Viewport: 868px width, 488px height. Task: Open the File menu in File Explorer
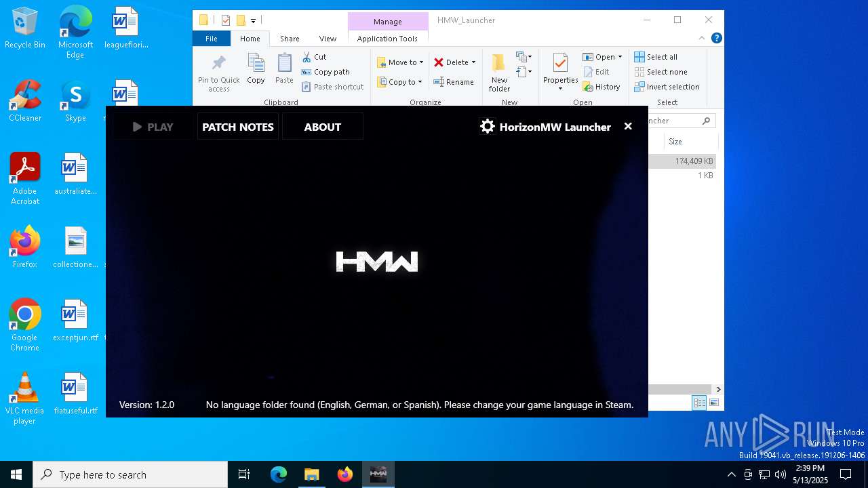point(212,39)
